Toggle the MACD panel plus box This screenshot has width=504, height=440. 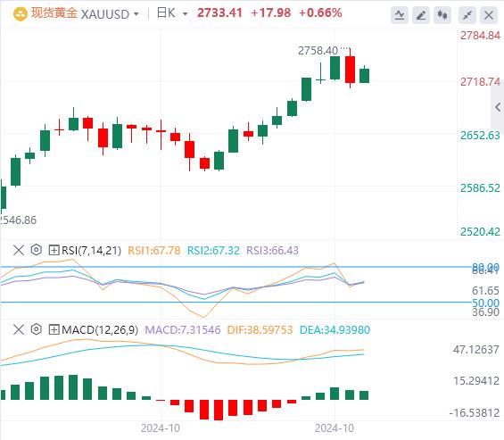tap(54, 329)
